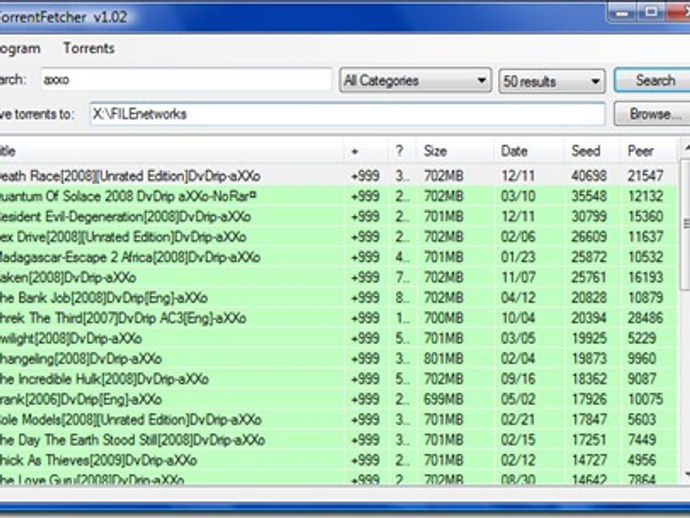Image resolution: width=690 pixels, height=518 pixels.
Task: Select Madagascar-Escape 2 Africa[2008] row
Action: pos(338,257)
